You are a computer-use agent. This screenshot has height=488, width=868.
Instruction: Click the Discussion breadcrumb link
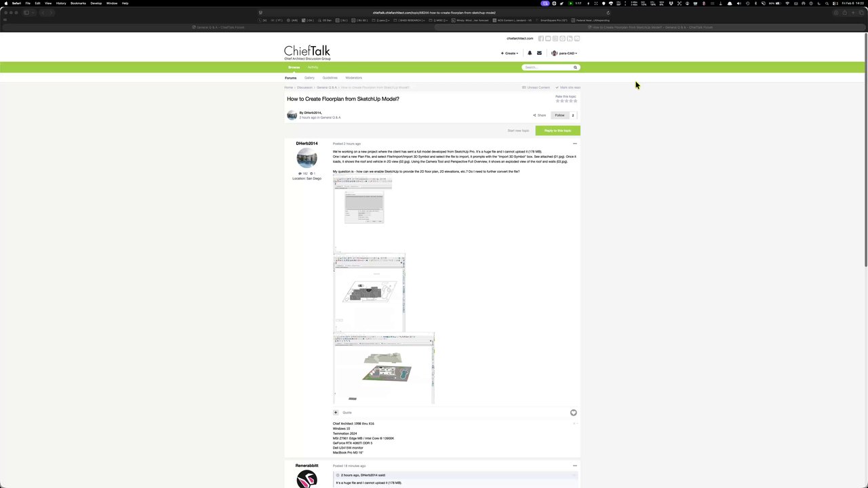point(304,87)
